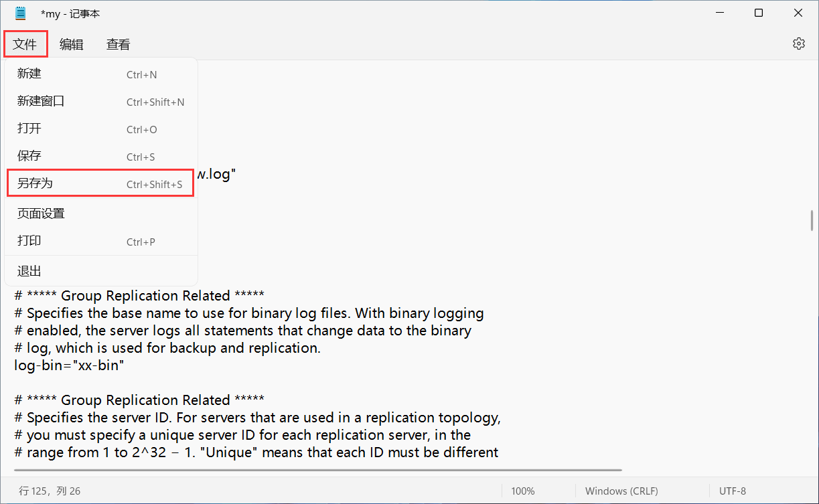Click Windows (CRLF) line ending indicator
Image resolution: width=819 pixels, height=504 pixels.
click(x=621, y=491)
